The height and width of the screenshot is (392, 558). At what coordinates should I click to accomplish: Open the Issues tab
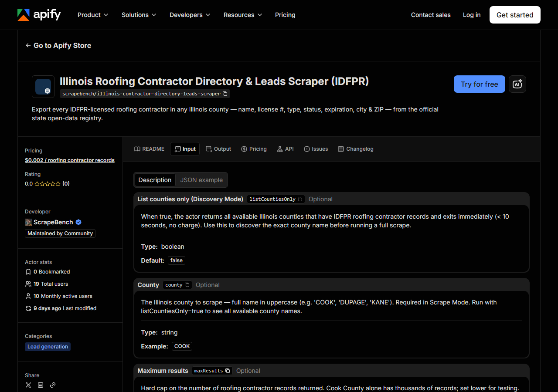[316, 149]
